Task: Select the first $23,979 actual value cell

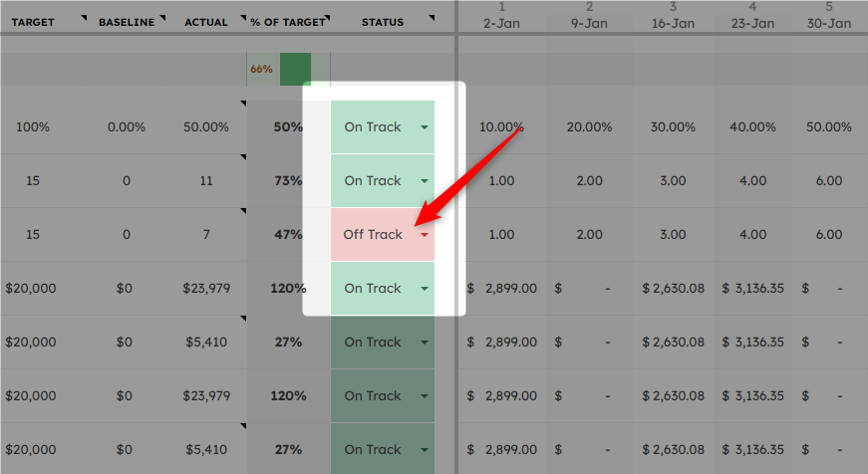Action: (x=206, y=288)
